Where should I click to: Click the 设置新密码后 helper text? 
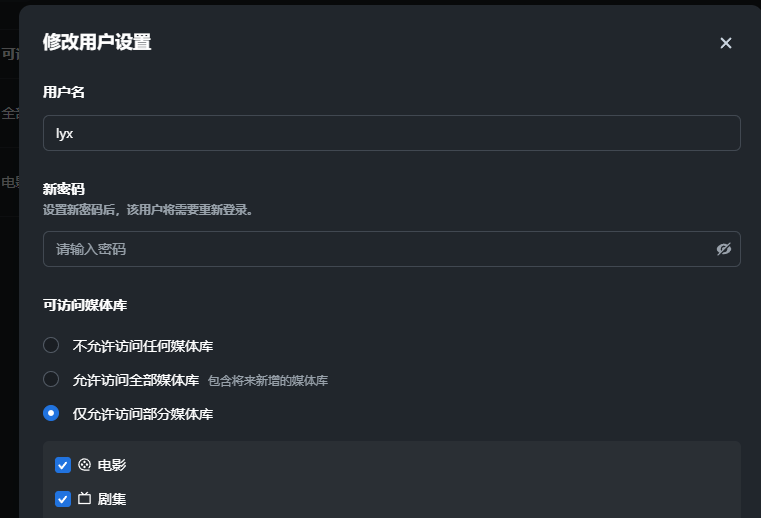[x=148, y=211]
